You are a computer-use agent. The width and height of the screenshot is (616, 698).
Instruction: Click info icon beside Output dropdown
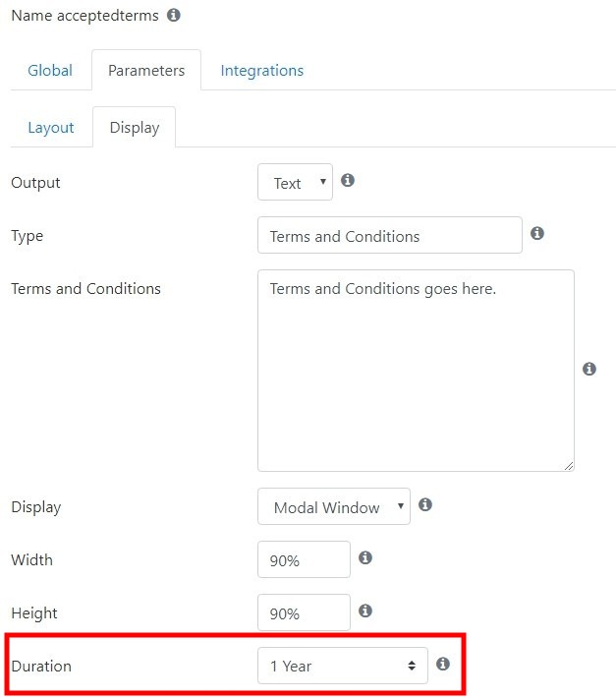click(x=348, y=180)
